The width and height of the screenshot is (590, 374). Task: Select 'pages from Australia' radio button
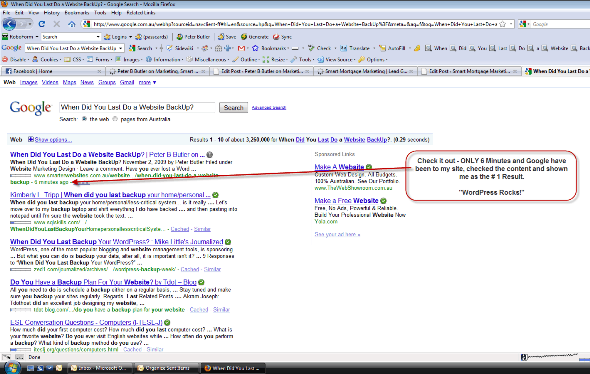pos(116,119)
